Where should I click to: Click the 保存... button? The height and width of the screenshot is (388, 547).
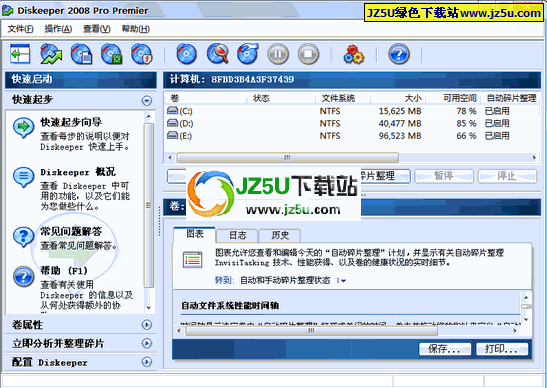(445, 349)
